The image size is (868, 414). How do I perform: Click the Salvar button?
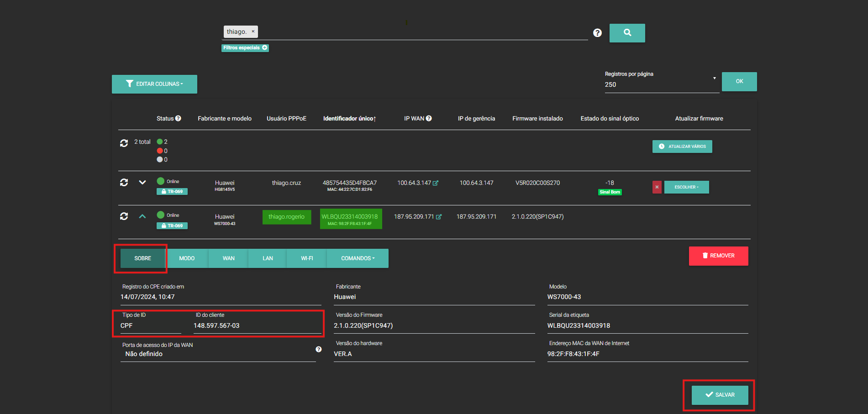click(x=720, y=395)
